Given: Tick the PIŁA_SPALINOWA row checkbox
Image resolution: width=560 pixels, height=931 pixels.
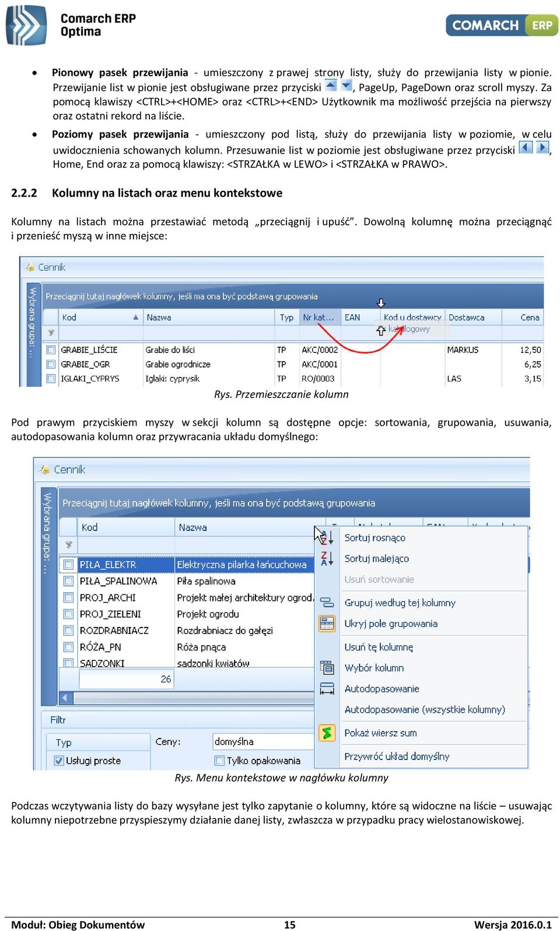Looking at the screenshot, I should [69, 581].
